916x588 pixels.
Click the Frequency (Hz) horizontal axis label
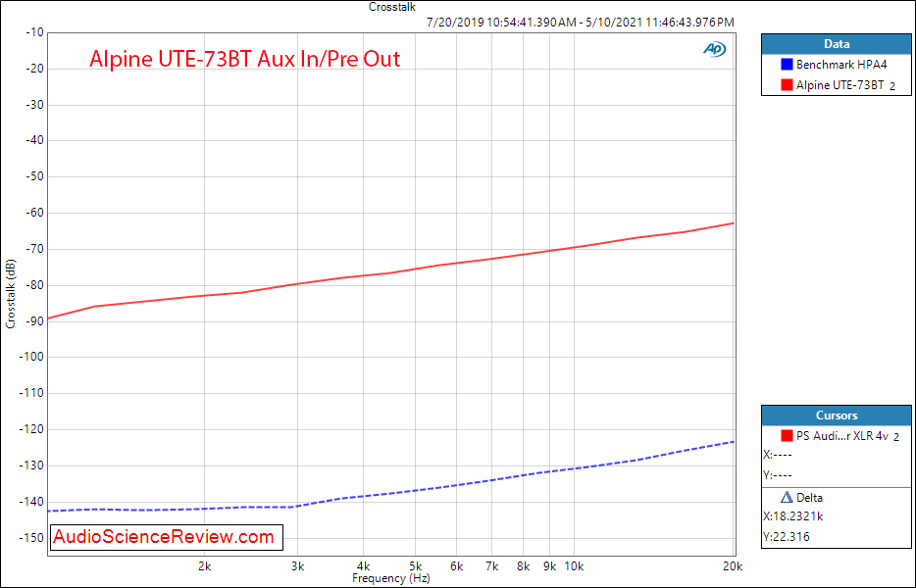click(x=390, y=578)
